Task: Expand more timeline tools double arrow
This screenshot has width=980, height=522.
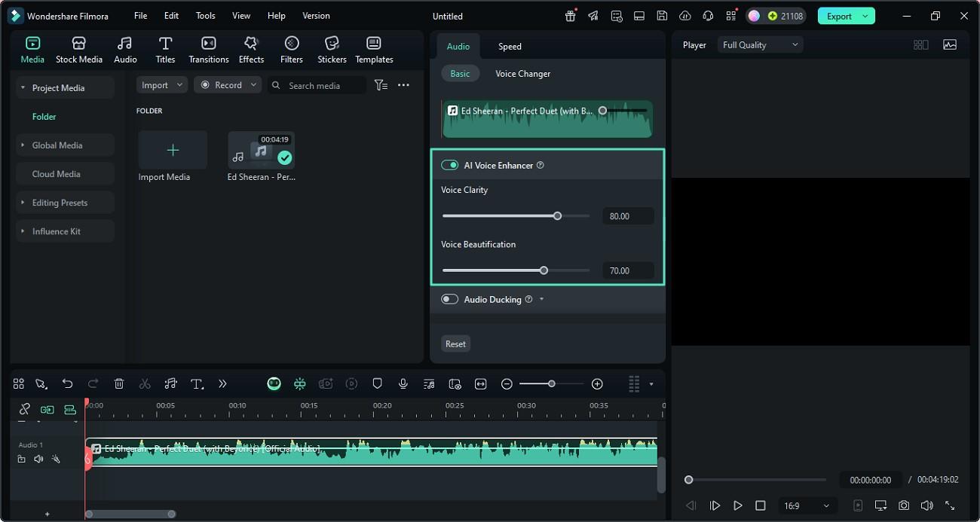Action: pyautogui.click(x=222, y=384)
